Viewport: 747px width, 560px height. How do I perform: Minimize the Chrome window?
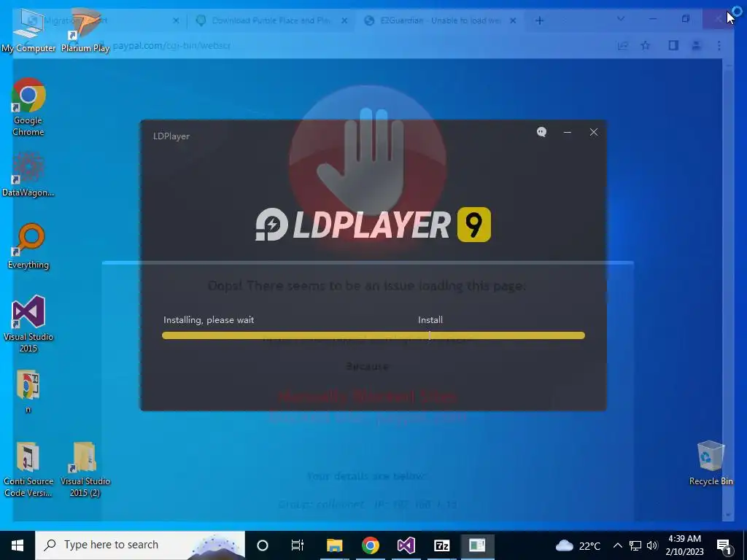653,19
